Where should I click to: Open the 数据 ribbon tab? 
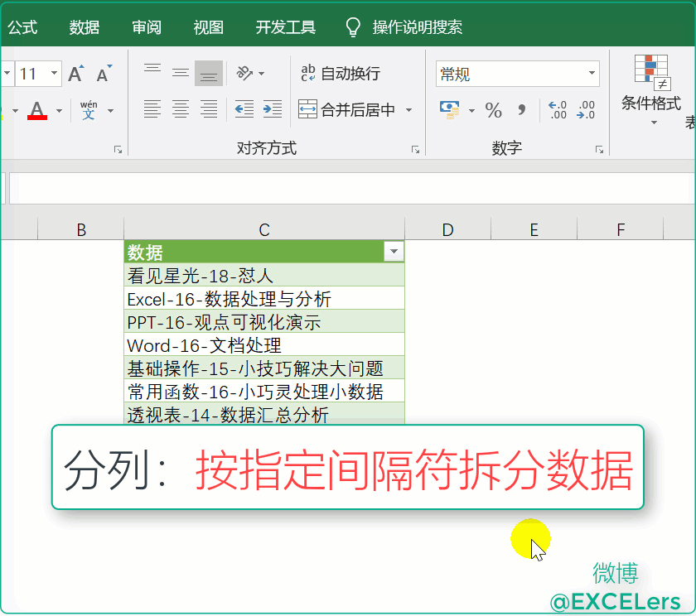click(85, 27)
